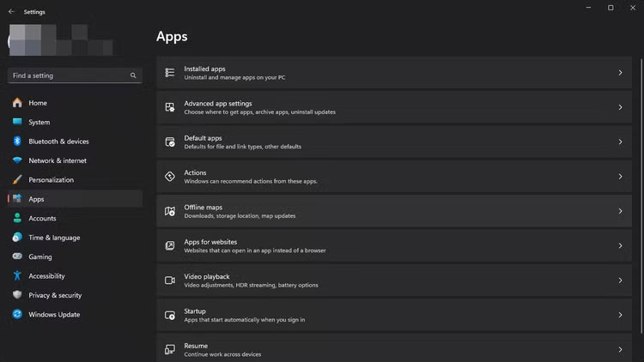Screen dimensions: 644x362
Task: Switch to Bluetooth & devices section
Action: point(58,142)
